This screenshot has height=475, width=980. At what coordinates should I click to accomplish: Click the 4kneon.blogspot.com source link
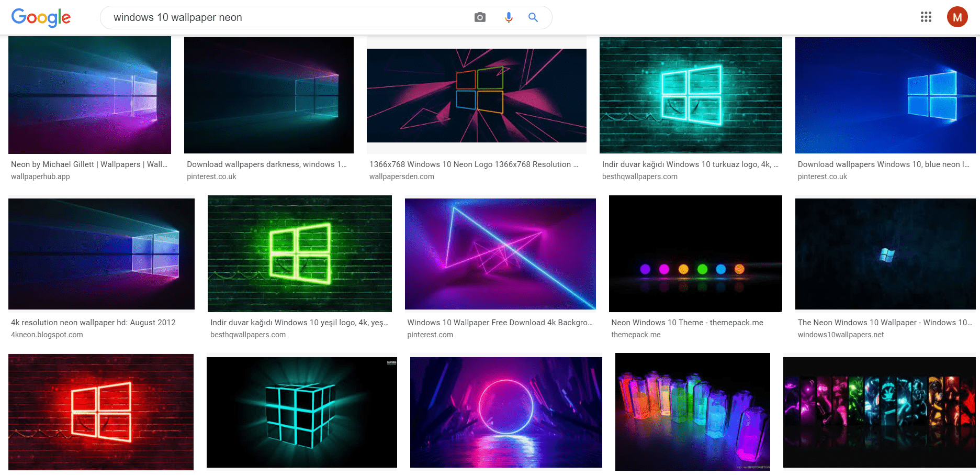pyautogui.click(x=47, y=335)
